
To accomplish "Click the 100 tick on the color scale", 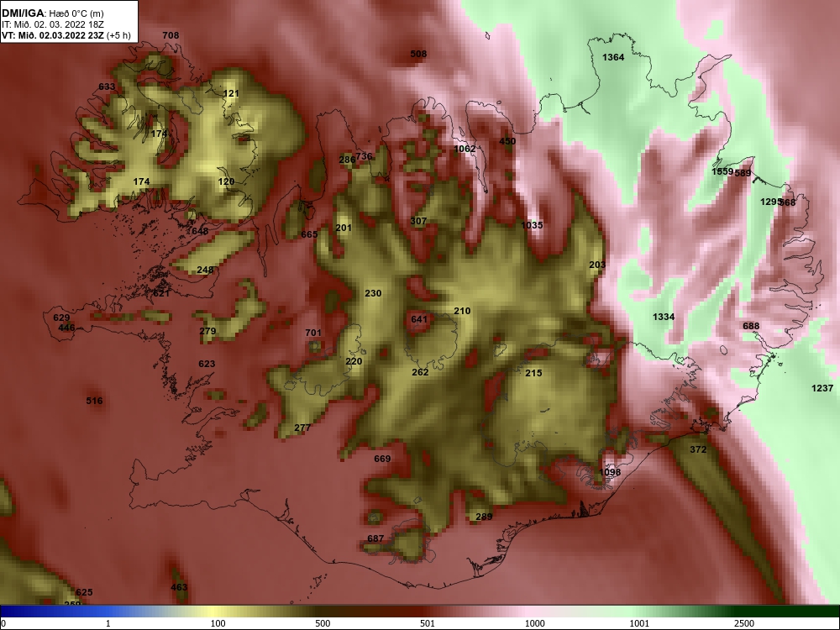I will coord(218,623).
